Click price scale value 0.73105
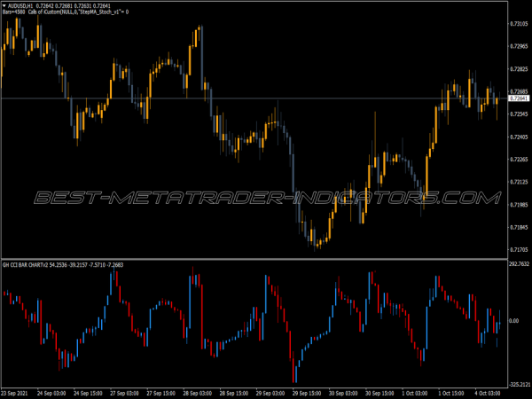 [x=520, y=23]
